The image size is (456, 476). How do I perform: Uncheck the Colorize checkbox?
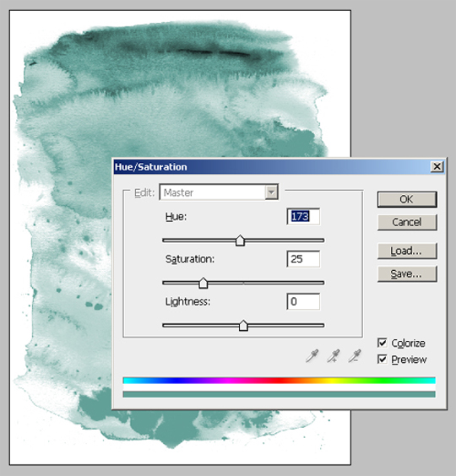(382, 343)
